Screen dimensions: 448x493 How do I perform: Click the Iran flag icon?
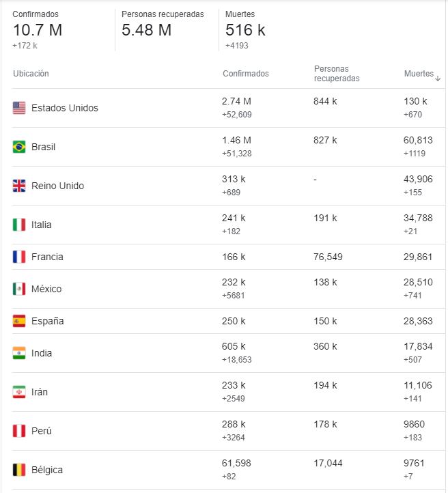click(x=19, y=392)
